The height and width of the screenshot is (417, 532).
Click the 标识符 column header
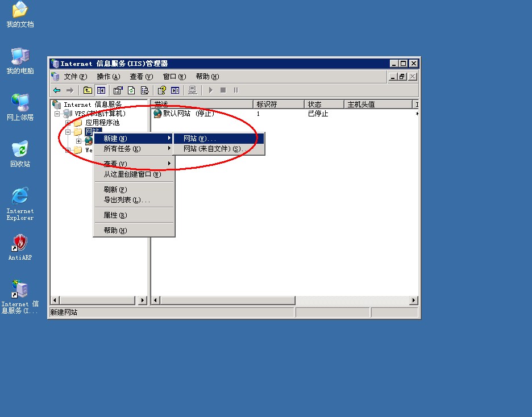(279, 104)
